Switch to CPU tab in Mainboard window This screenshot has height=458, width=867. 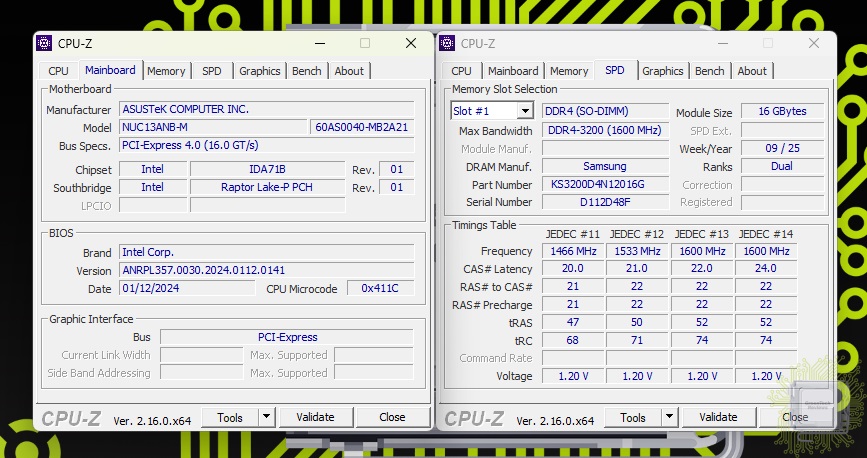pos(59,71)
